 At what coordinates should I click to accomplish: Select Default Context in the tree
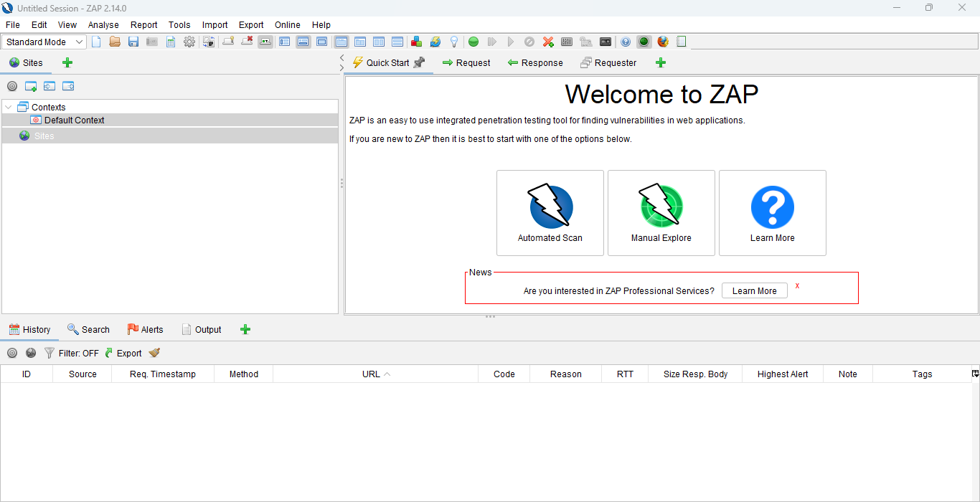coord(74,120)
